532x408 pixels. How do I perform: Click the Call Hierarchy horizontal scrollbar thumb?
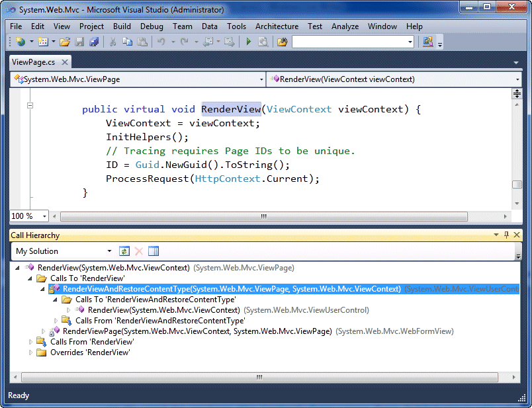click(259, 377)
